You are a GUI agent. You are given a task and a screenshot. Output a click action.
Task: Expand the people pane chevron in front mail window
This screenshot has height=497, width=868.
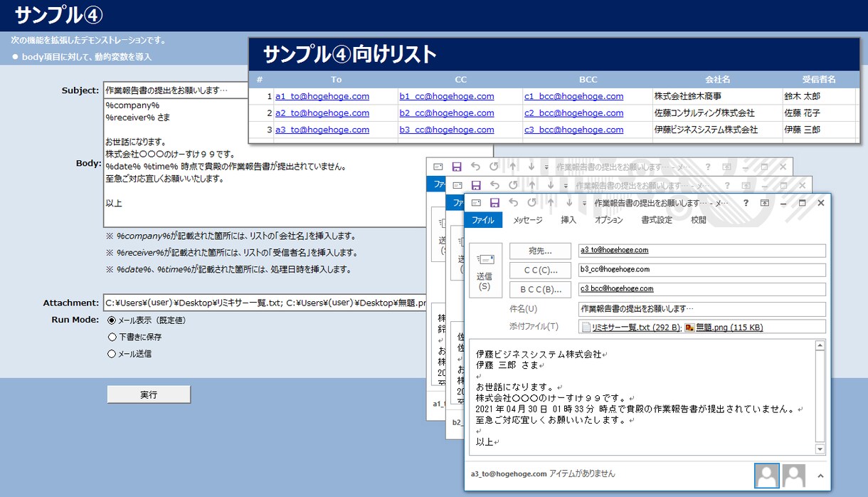pos(820,476)
